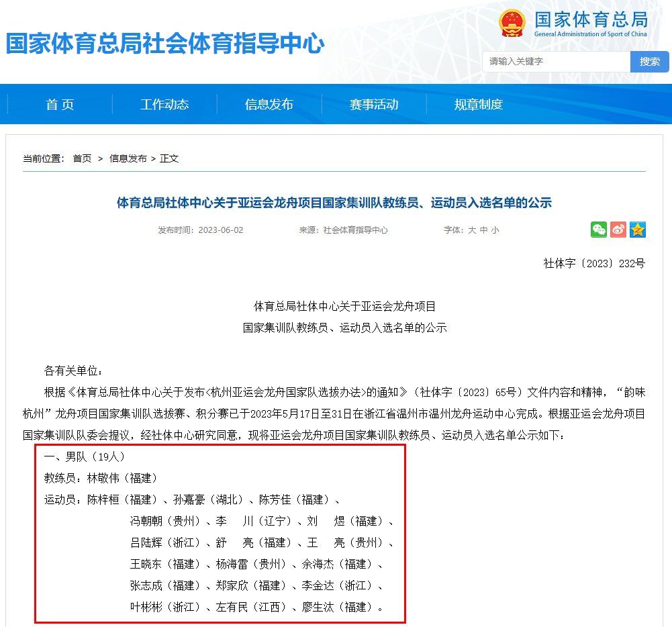Set font size to 中 (medium)

[483, 230]
